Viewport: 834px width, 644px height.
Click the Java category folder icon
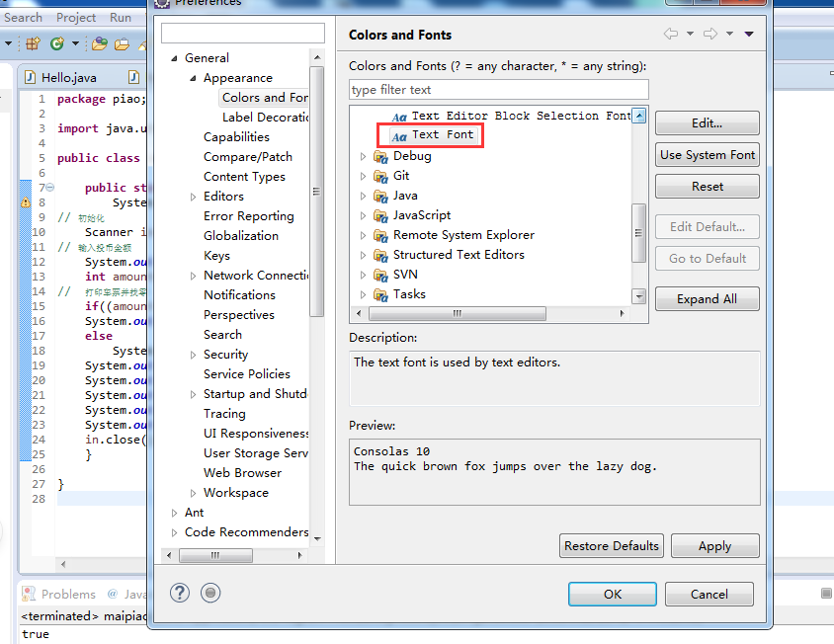[380, 196]
